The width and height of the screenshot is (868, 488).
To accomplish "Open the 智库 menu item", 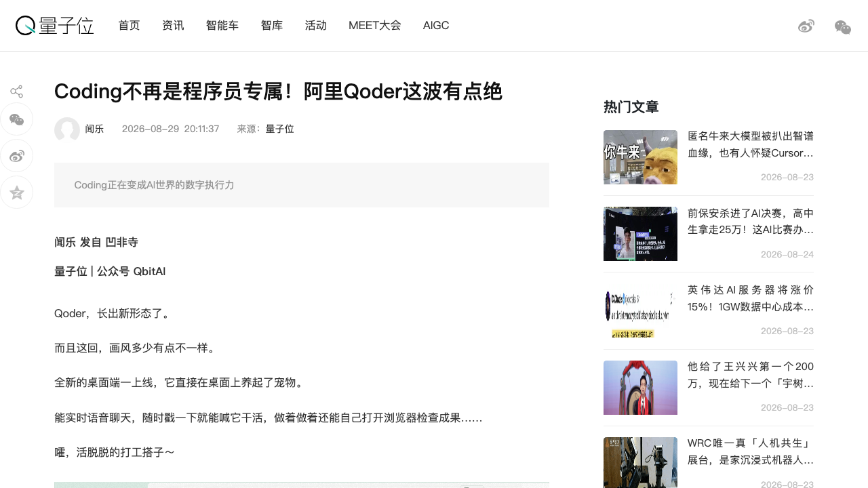I will tap(272, 26).
